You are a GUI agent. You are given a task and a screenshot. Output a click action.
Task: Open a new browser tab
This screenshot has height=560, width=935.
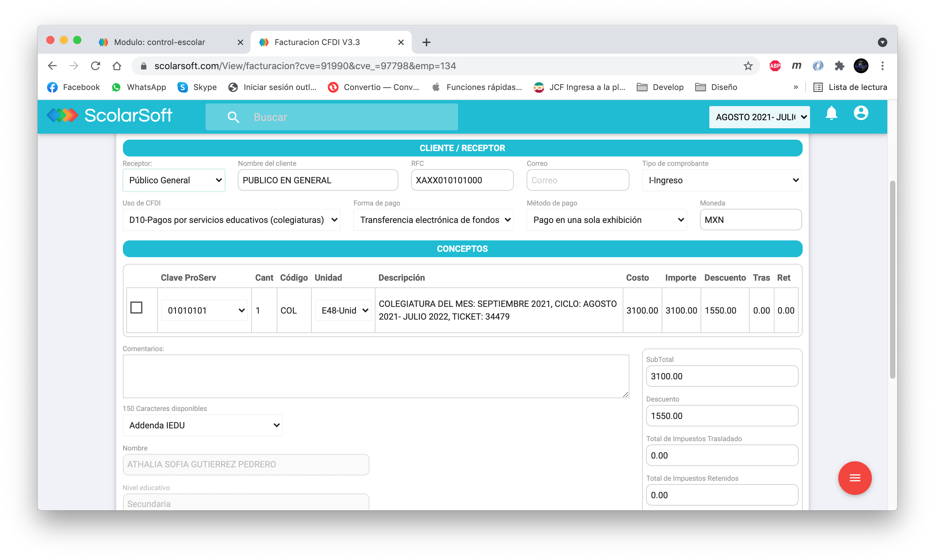point(426,42)
